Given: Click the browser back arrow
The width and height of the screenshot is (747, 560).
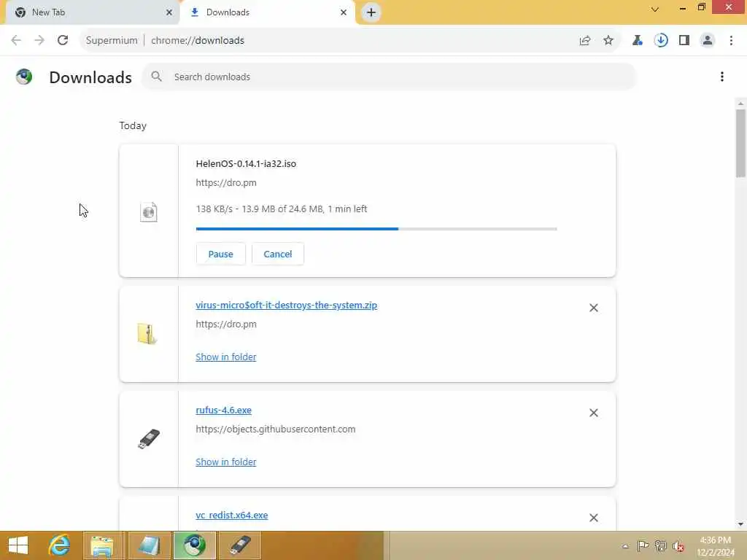Looking at the screenshot, I should [16, 41].
